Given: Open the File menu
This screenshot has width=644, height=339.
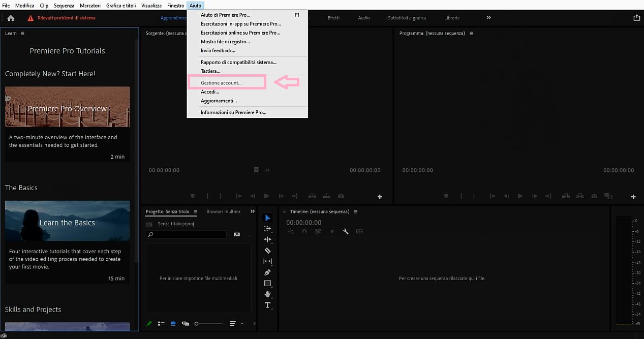Looking at the screenshot, I should (6, 5).
